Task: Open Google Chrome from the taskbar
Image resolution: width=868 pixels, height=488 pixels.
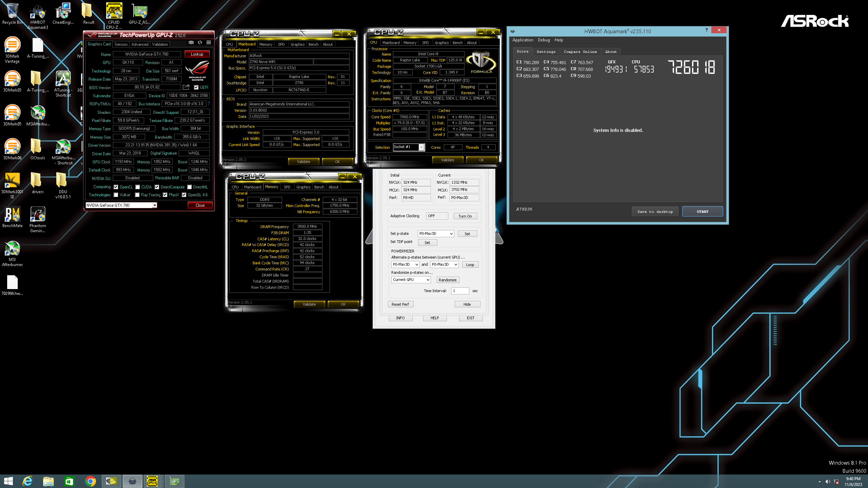Action: click(90, 481)
